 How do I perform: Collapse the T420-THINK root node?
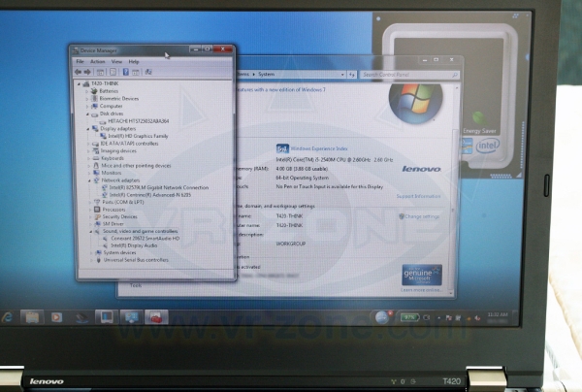pos(80,83)
